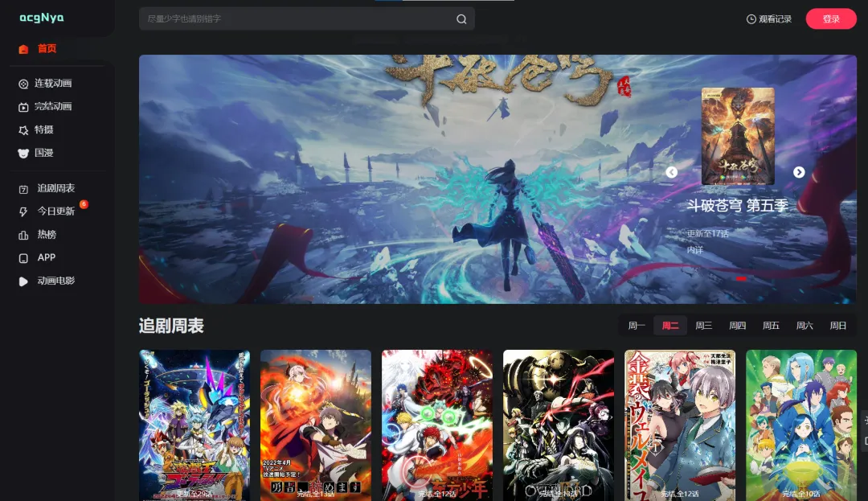Click the 动画电影 play icon
Image resolution: width=868 pixels, height=501 pixels.
pyautogui.click(x=23, y=281)
